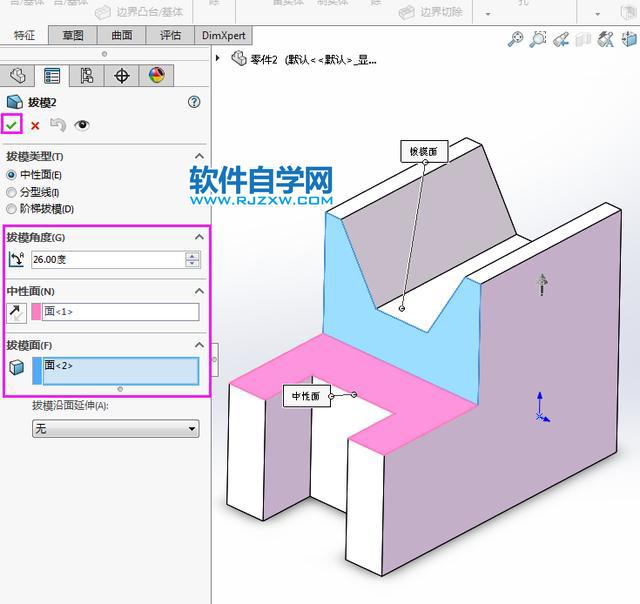640x604 pixels.
Task: Select the 阶梯拔模(D) radio button
Action: pyautogui.click(x=11, y=209)
